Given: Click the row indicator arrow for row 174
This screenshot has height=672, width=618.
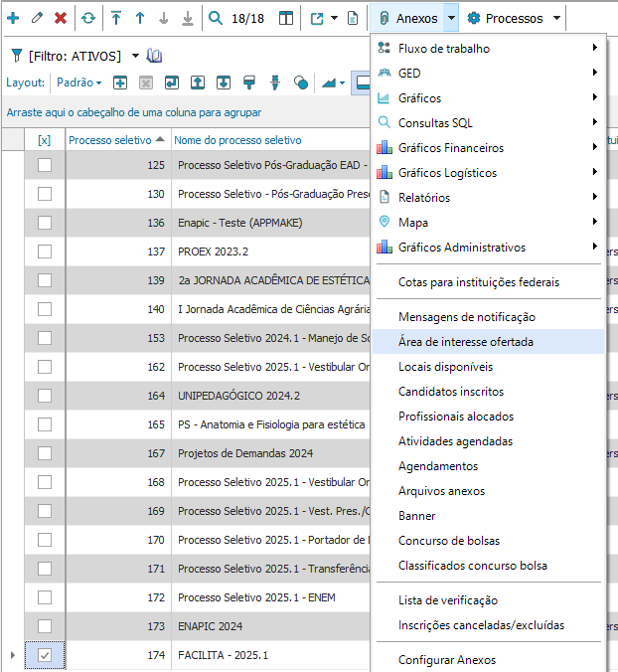Looking at the screenshot, I should (x=13, y=655).
